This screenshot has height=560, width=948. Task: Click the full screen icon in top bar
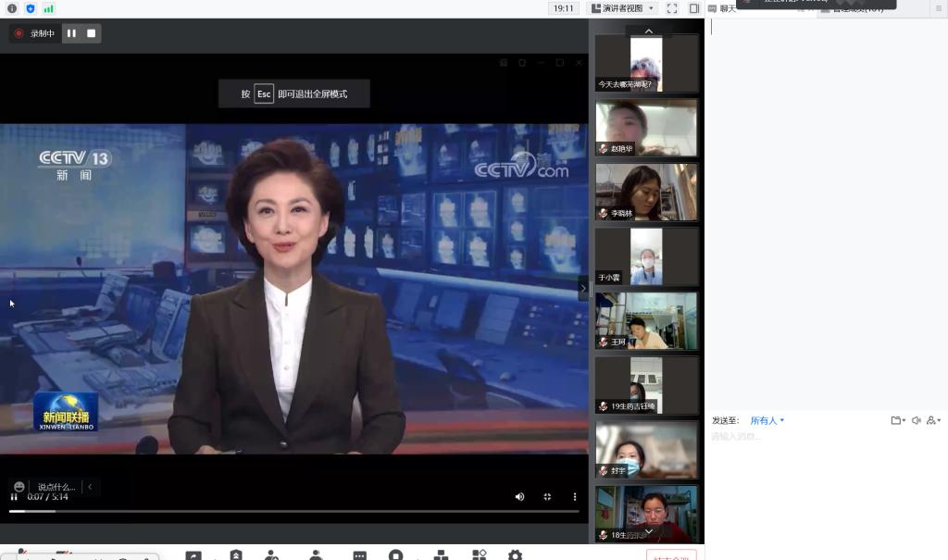coord(672,8)
